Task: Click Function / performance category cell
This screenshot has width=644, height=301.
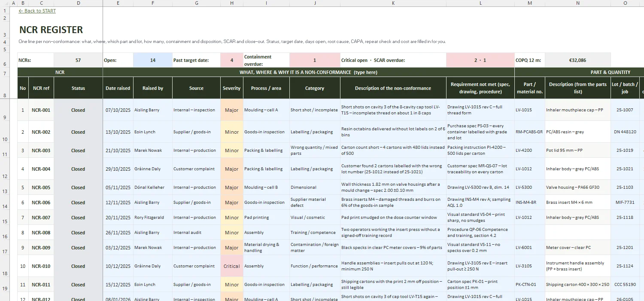Action: pyautogui.click(x=315, y=266)
